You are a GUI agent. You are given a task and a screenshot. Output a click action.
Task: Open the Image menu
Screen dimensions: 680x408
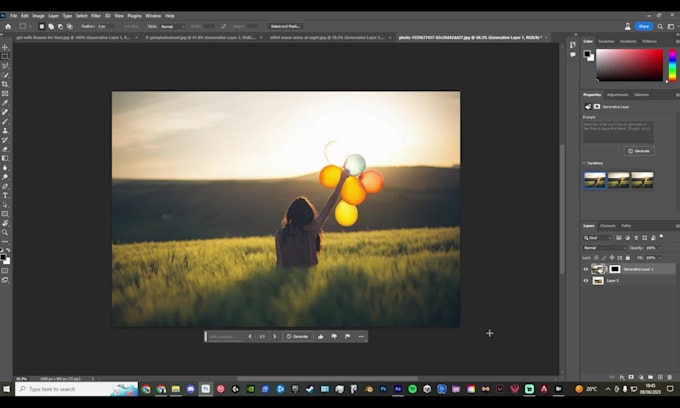[38, 16]
